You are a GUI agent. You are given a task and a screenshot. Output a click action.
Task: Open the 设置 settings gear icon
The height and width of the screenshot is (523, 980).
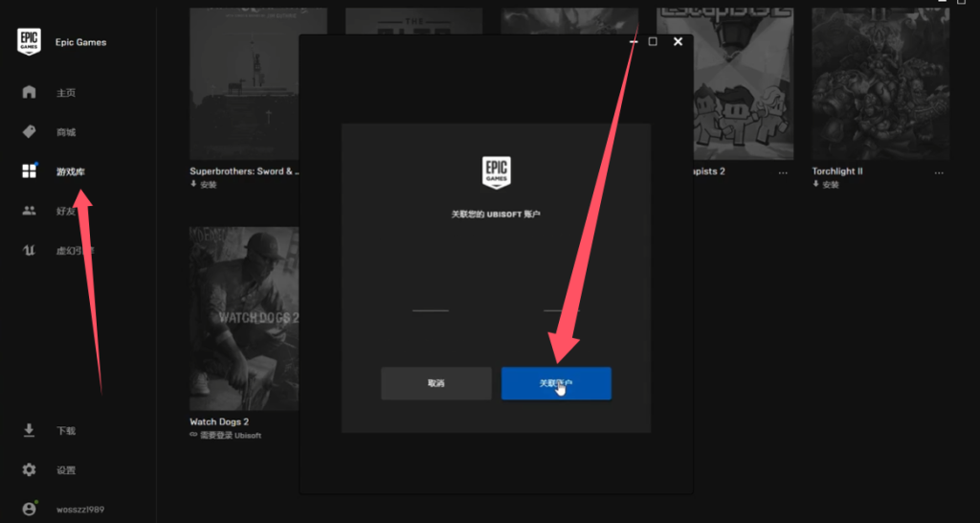[29, 469]
